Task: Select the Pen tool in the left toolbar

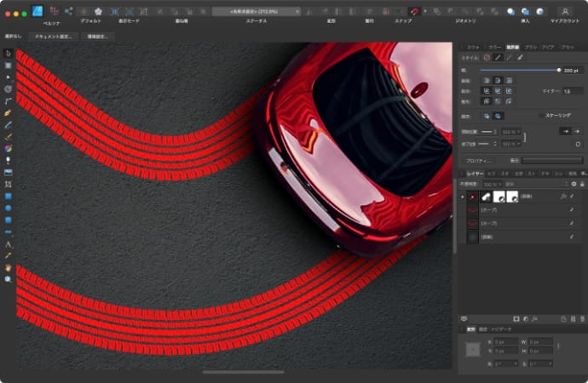Action: 8,111
